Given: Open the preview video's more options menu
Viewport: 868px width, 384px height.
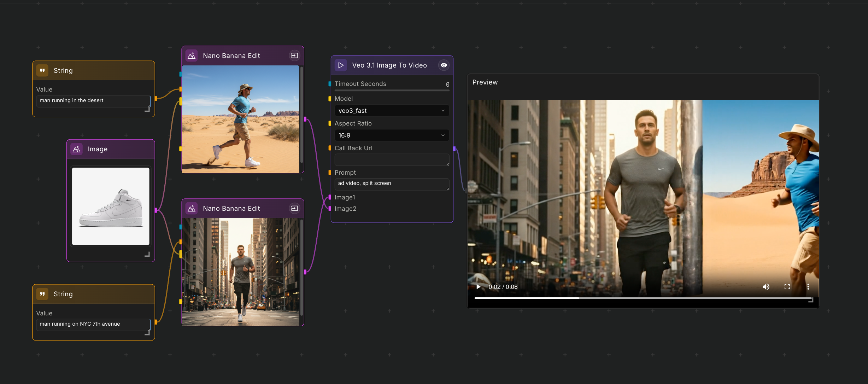Looking at the screenshot, I should pyautogui.click(x=808, y=287).
